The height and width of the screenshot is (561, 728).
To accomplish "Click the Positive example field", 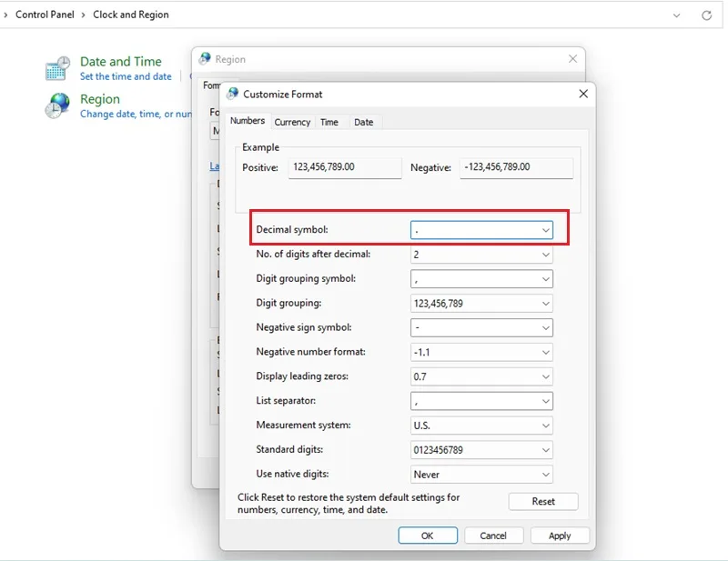I will pyautogui.click(x=345, y=167).
